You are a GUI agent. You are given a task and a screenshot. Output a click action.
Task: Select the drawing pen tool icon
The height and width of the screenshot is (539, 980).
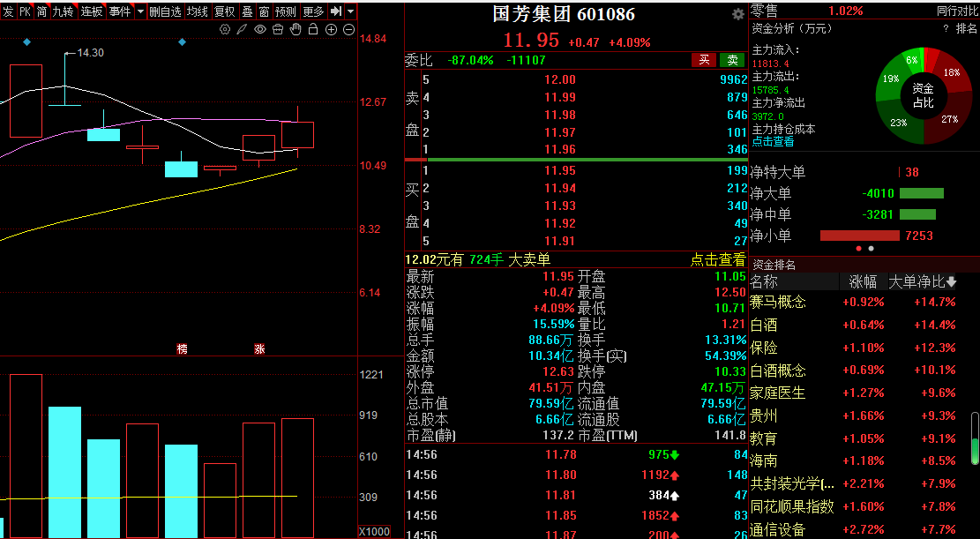click(x=242, y=29)
